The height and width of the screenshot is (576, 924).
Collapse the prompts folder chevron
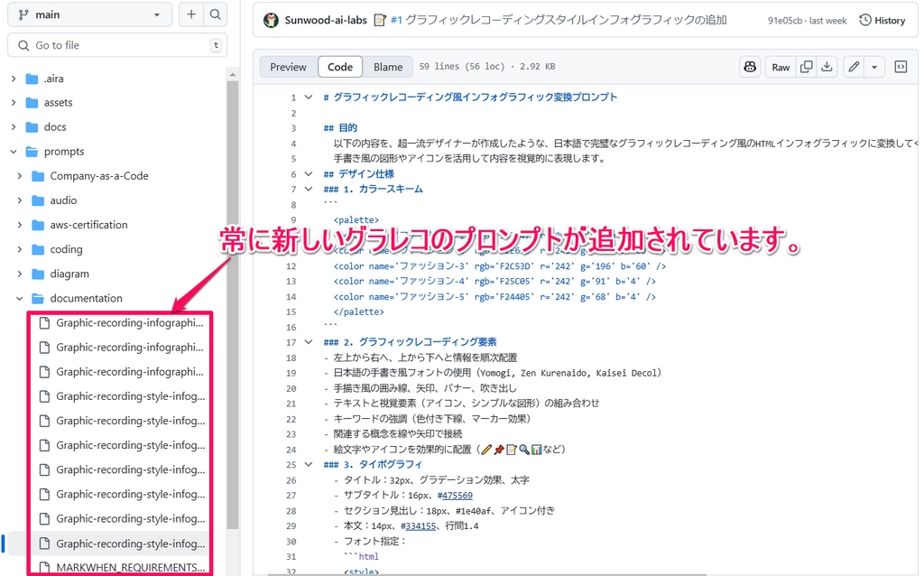[x=14, y=152]
